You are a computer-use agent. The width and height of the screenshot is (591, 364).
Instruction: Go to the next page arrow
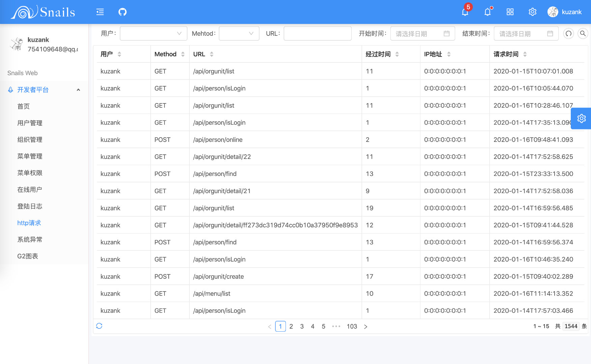tap(365, 326)
